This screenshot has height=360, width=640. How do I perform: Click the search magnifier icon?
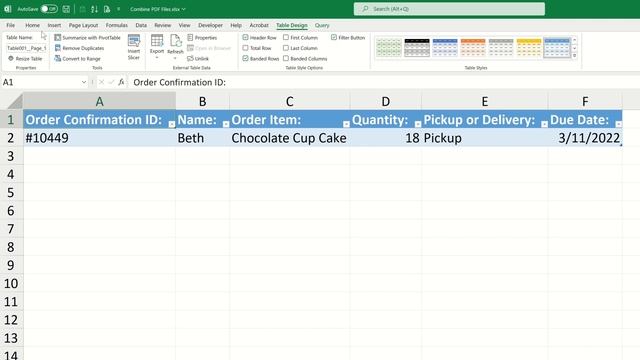(x=365, y=9)
